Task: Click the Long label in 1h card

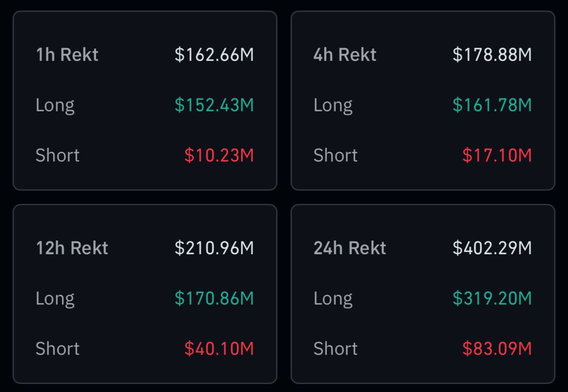Action: pyautogui.click(x=55, y=106)
